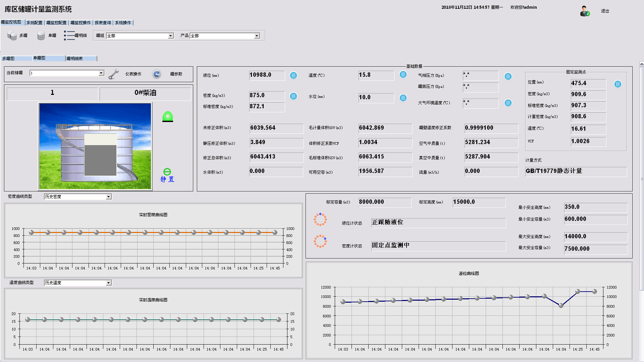Click the 密度计状态 spinning circle icon

[x=320, y=241]
